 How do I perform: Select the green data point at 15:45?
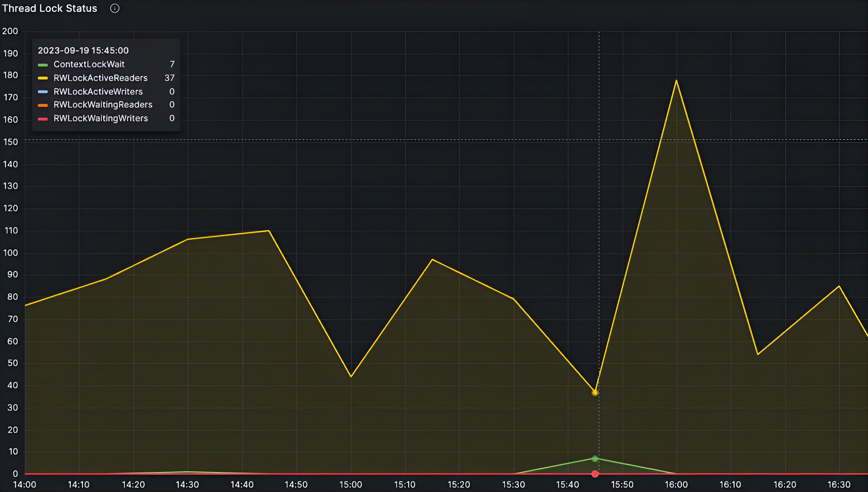[x=595, y=458]
